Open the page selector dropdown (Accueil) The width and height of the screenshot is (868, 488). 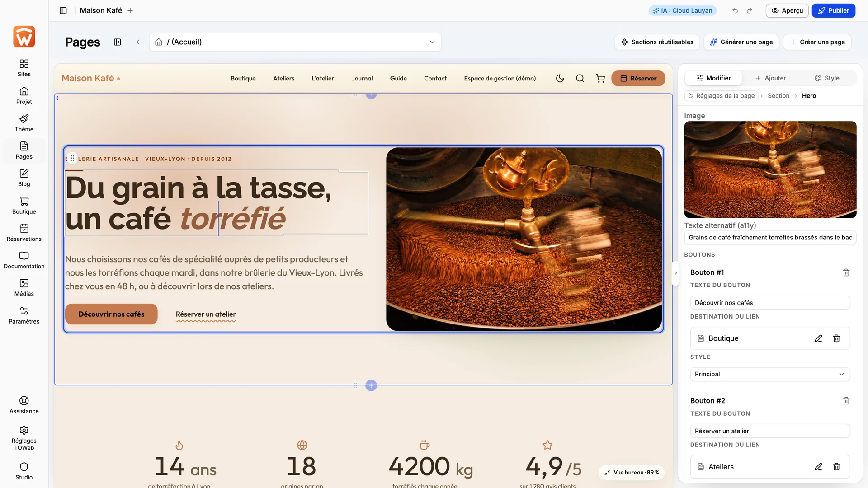(x=295, y=42)
